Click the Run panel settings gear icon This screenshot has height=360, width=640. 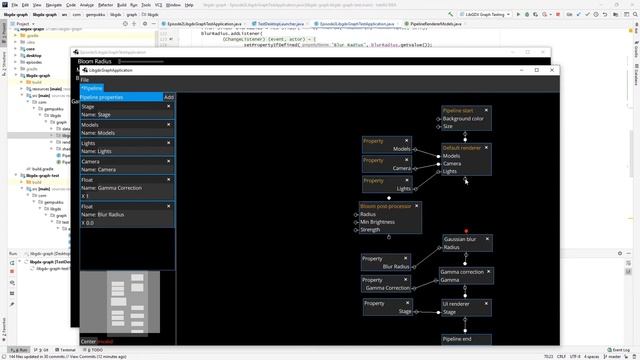620,253
